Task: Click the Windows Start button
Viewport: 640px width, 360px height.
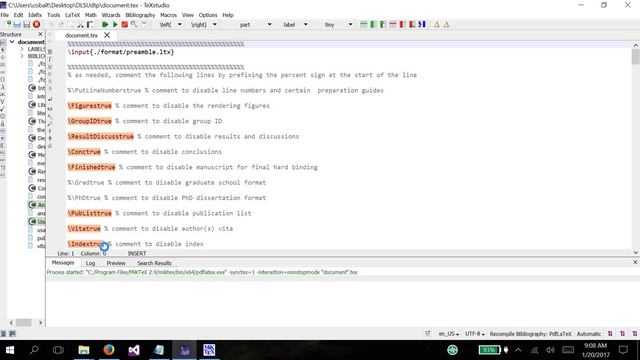Action: pyautogui.click(x=10, y=350)
